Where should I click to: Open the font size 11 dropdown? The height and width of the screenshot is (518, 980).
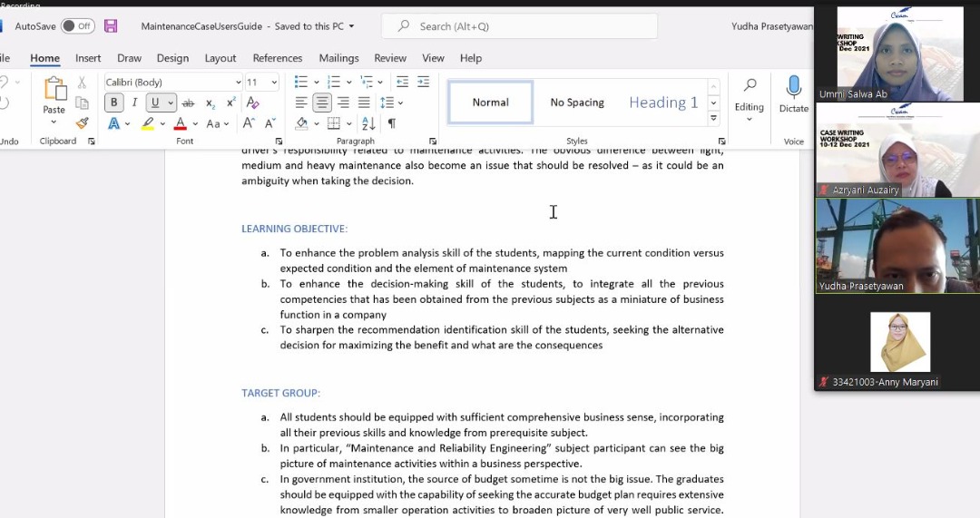tap(274, 83)
